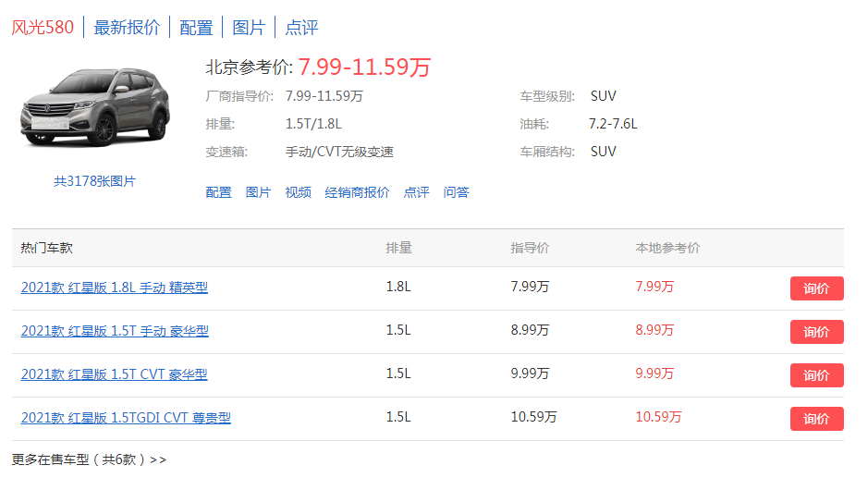This screenshot has height=502, width=868.
Task: Click the 排量 column header in table
Action: pyautogui.click(x=399, y=248)
